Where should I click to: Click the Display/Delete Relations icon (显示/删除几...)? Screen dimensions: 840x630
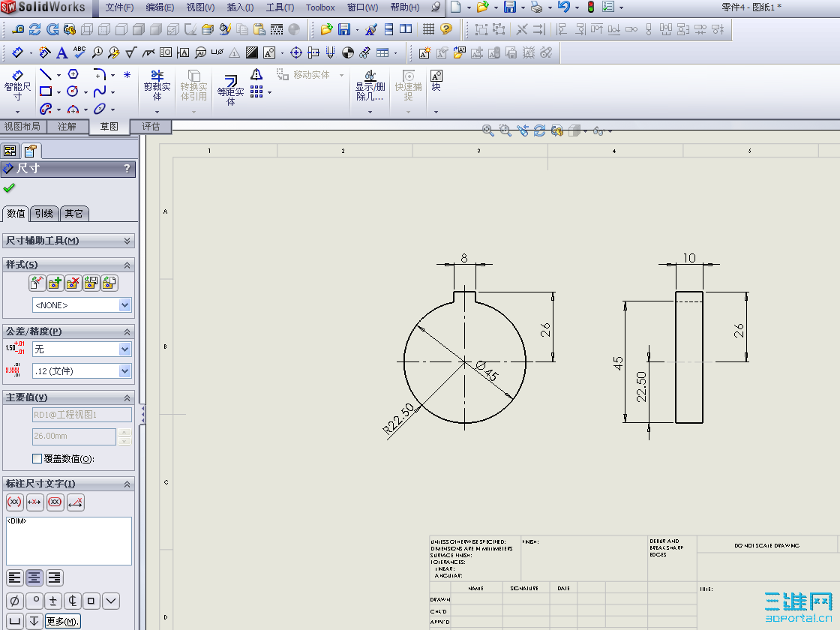370,85
